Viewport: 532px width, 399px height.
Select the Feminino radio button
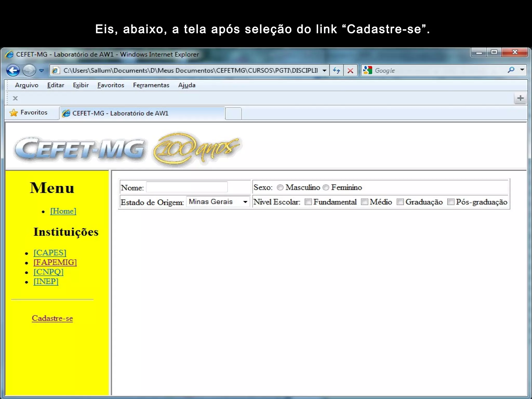326,188
